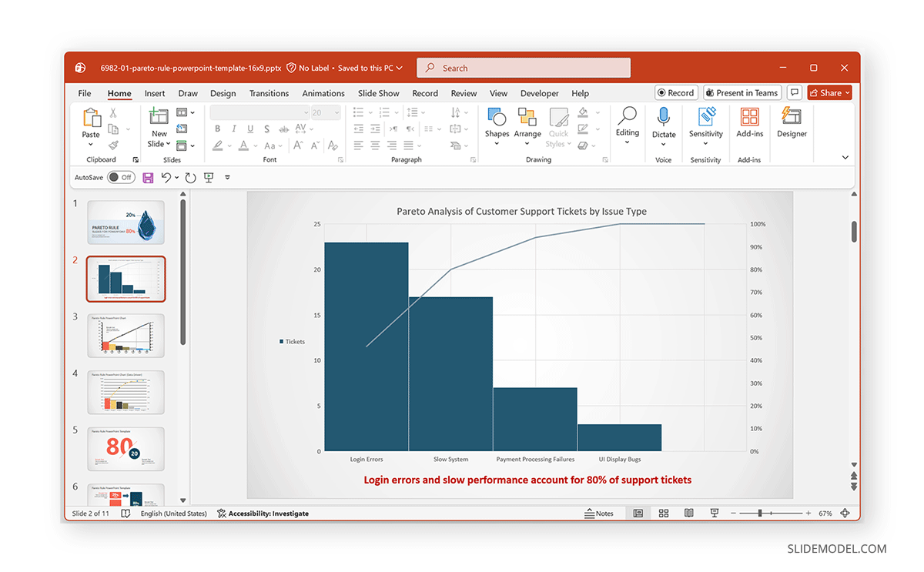
Task: Switch to Slide Sorter view toggle
Action: 663,513
